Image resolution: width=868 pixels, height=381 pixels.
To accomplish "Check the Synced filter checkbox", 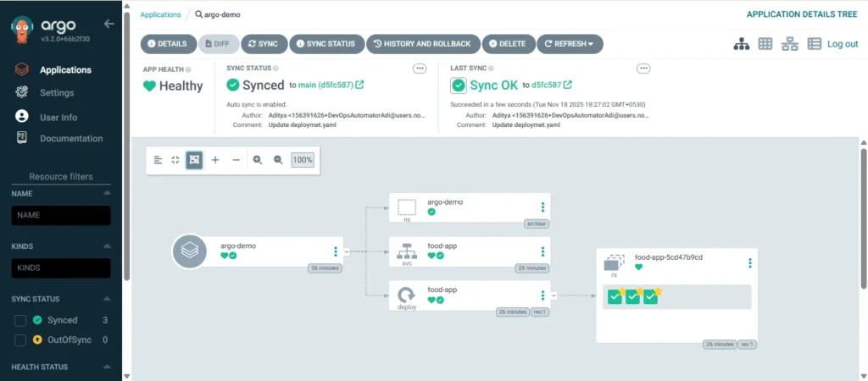I will point(21,320).
